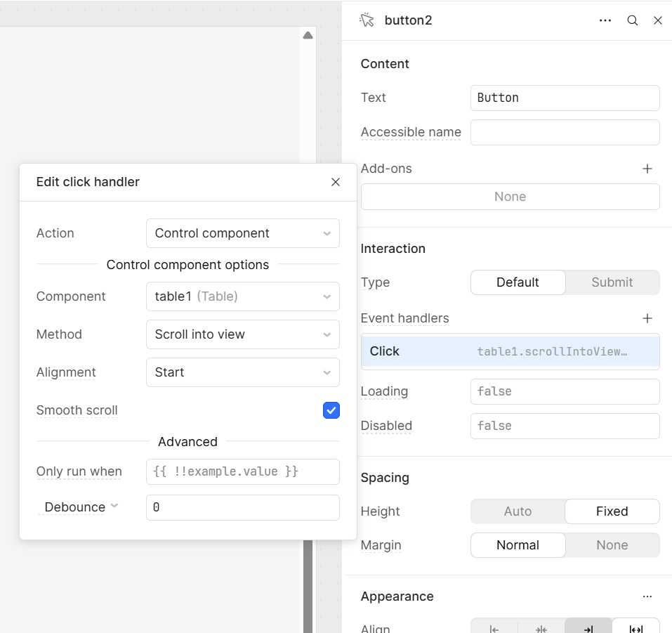Open the Action dropdown
The height and width of the screenshot is (633, 672).
coord(242,233)
